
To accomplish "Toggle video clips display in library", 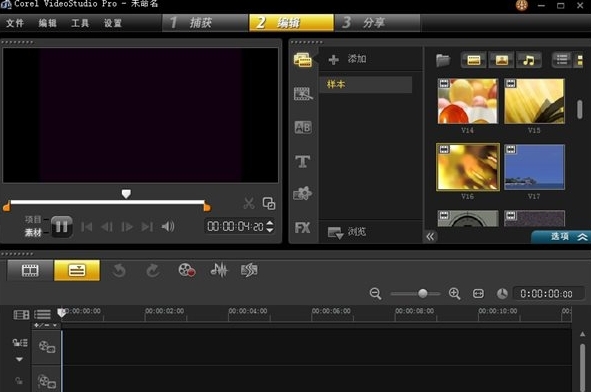I will coord(474,60).
